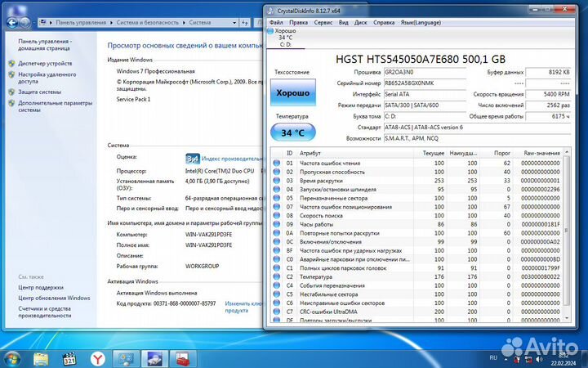
Task: Go to Панель управления домашняя страница
Action: (x=45, y=45)
